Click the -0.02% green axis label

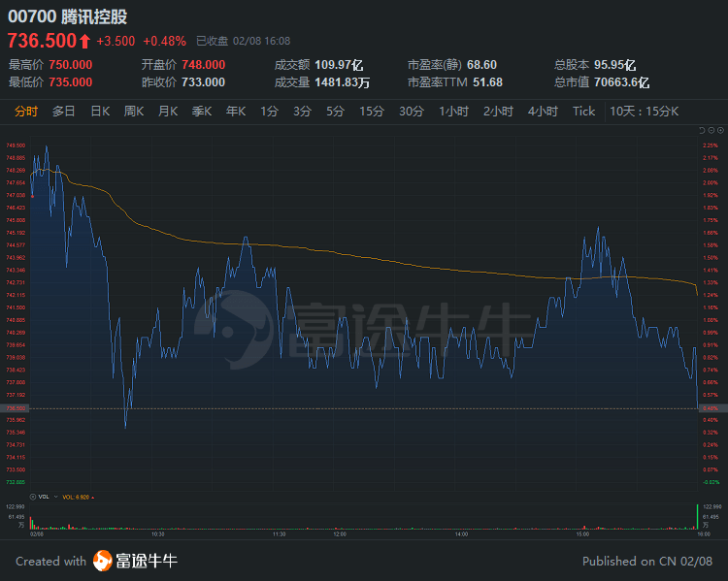pos(711,482)
